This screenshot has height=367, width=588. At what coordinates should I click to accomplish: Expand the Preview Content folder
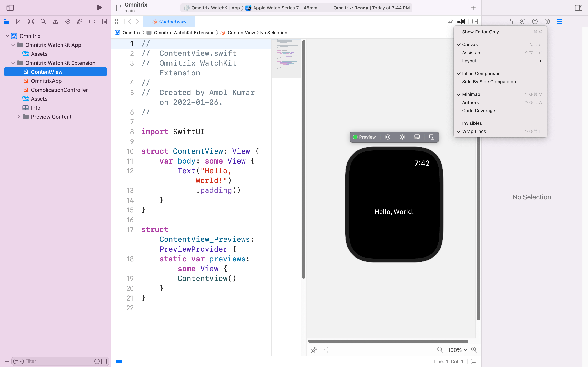[19, 117]
